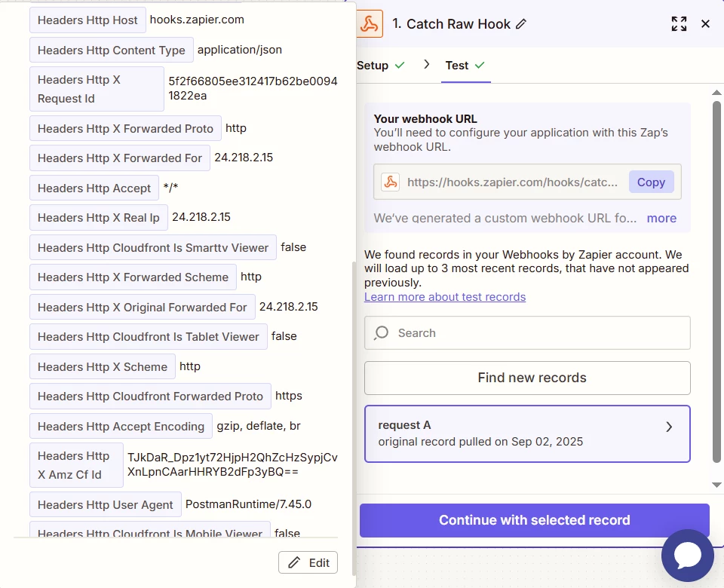
Task: Open Learn more about test records link
Action: [445, 297]
